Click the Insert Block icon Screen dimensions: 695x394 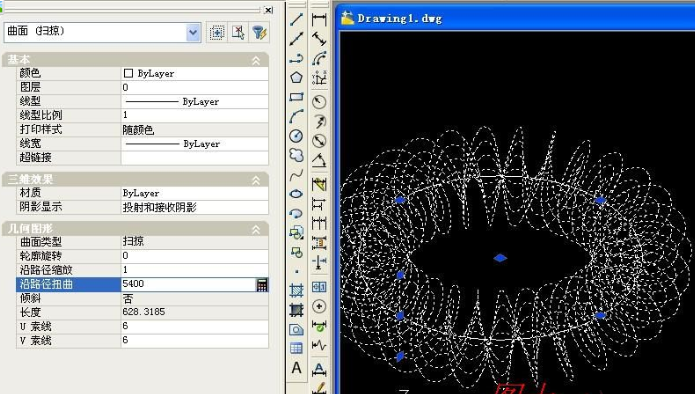coord(297,232)
